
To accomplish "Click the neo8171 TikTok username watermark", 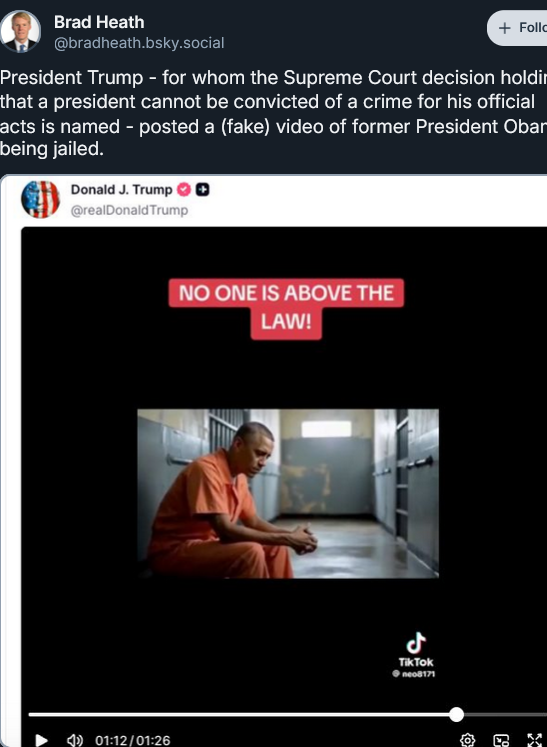I will (x=414, y=674).
